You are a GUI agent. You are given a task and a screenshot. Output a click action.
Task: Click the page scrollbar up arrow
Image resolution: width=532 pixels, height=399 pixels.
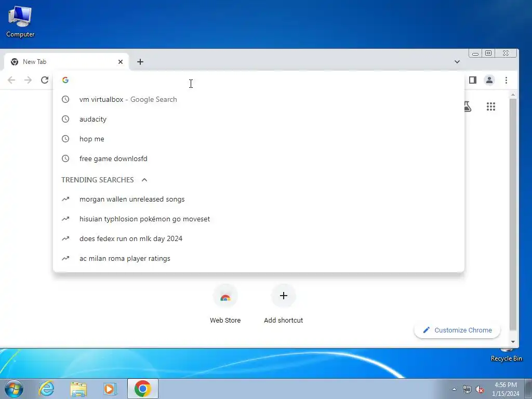[x=513, y=95]
